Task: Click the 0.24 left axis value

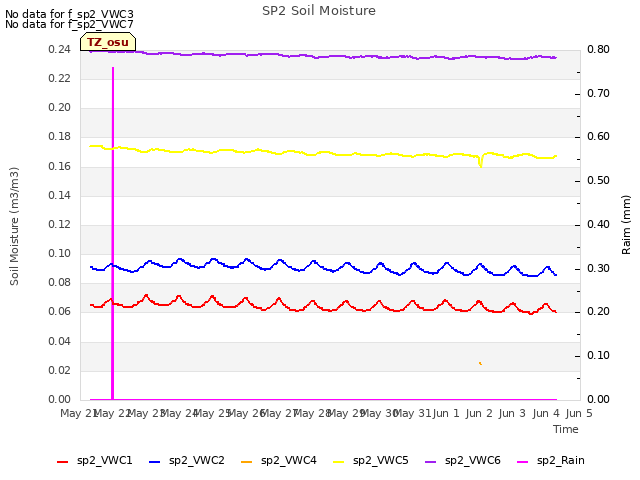Action: click(x=60, y=50)
